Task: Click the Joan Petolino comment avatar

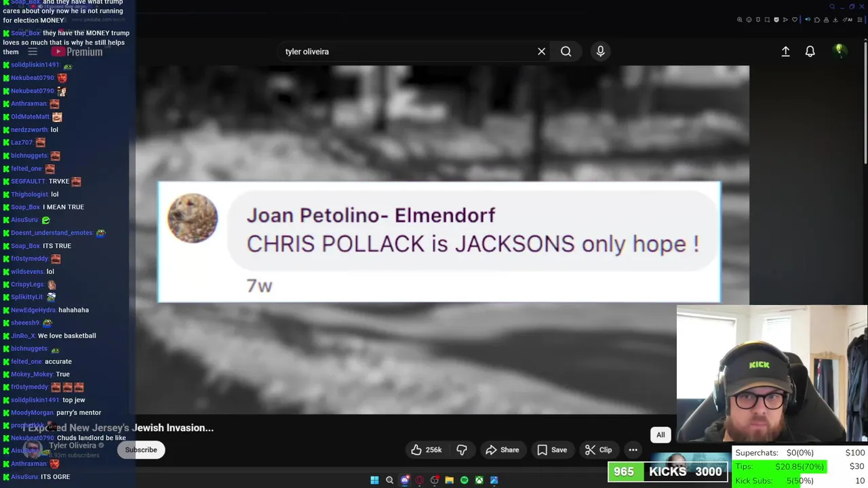Action: point(193,218)
